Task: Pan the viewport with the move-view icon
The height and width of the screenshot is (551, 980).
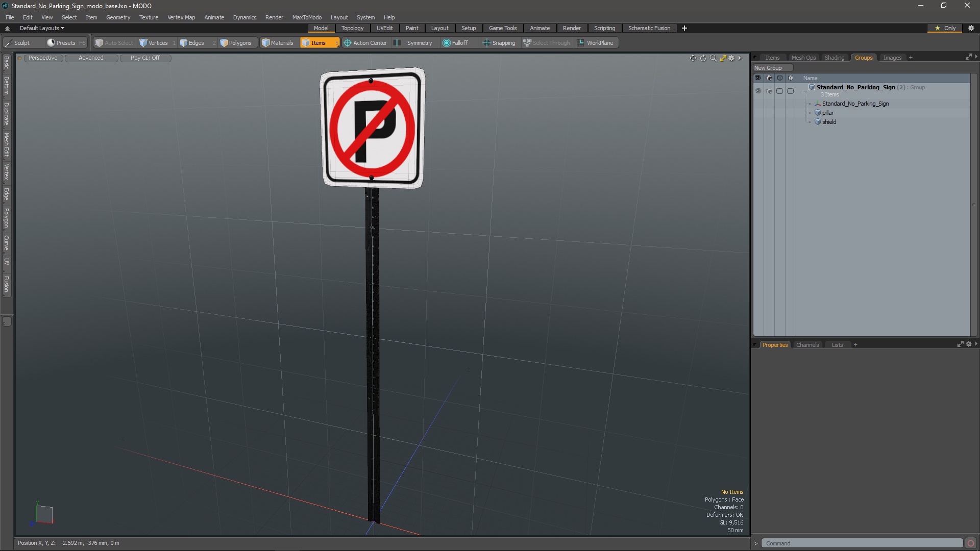Action: (693, 58)
